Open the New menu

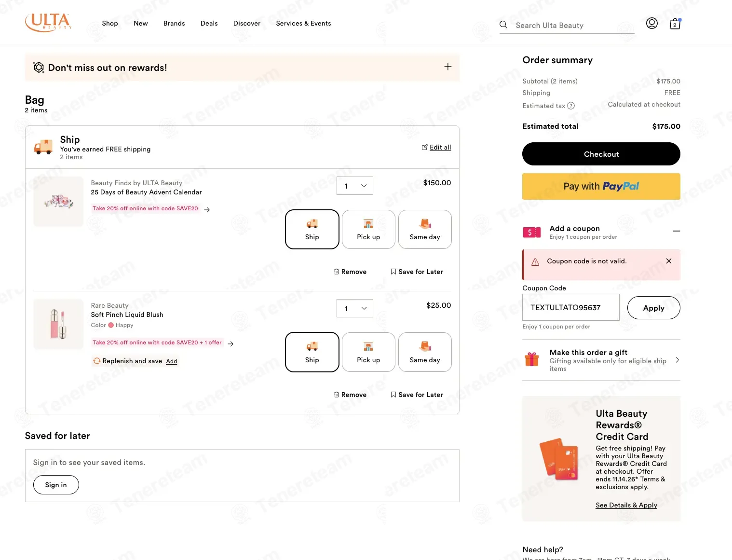point(141,23)
